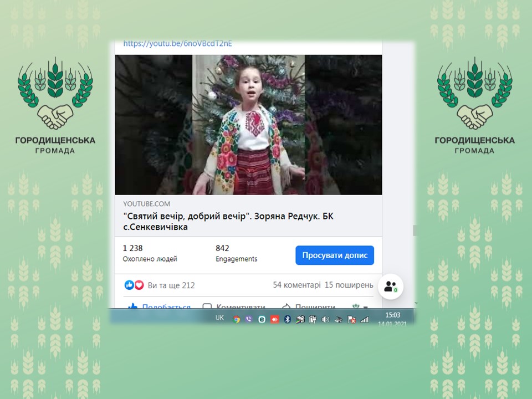Open the ESET antivirus tray icon

[262, 319]
